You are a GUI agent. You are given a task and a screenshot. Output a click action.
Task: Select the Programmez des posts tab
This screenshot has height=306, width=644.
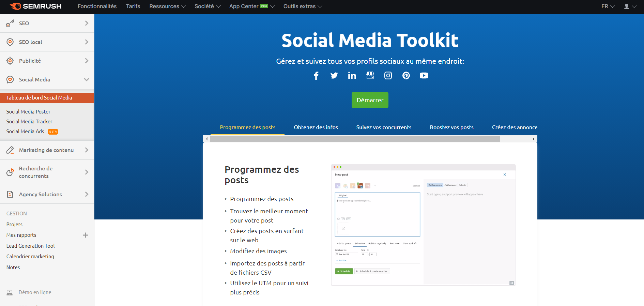coord(248,127)
